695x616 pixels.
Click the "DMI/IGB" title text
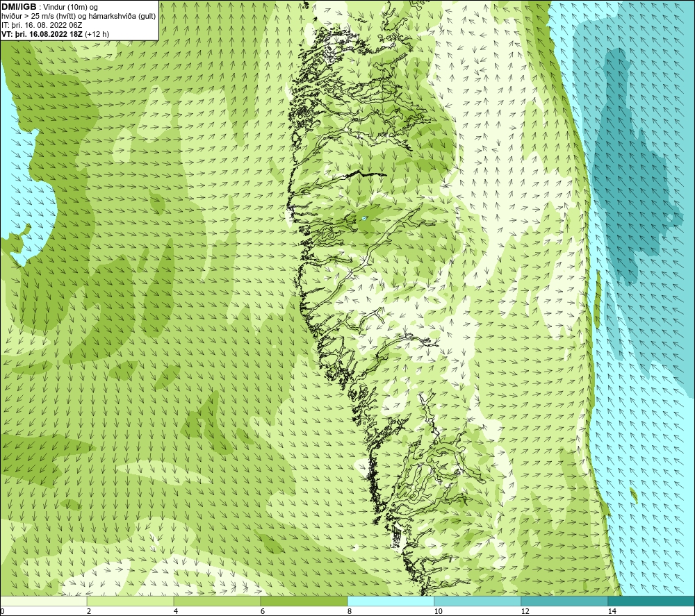(x=19, y=7)
